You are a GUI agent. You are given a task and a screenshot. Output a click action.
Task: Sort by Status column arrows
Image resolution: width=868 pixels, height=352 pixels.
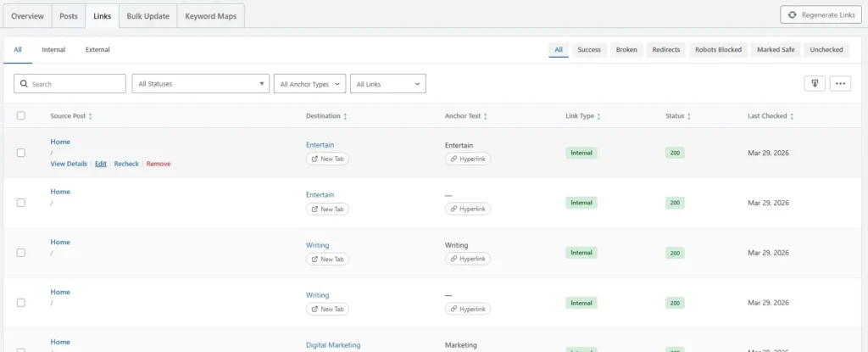(x=688, y=116)
